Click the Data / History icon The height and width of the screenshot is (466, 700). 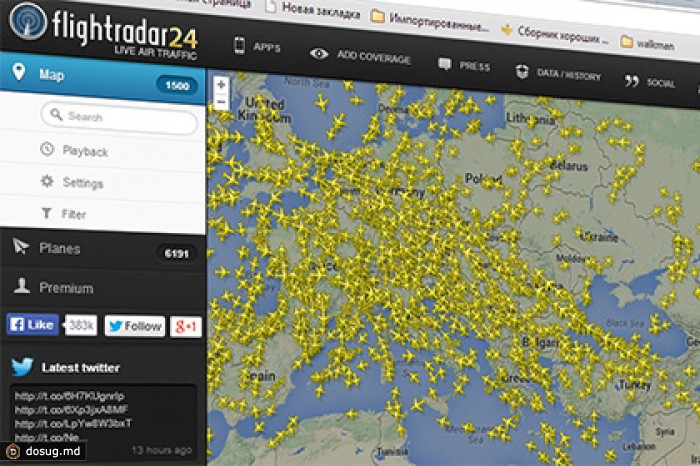click(522, 71)
